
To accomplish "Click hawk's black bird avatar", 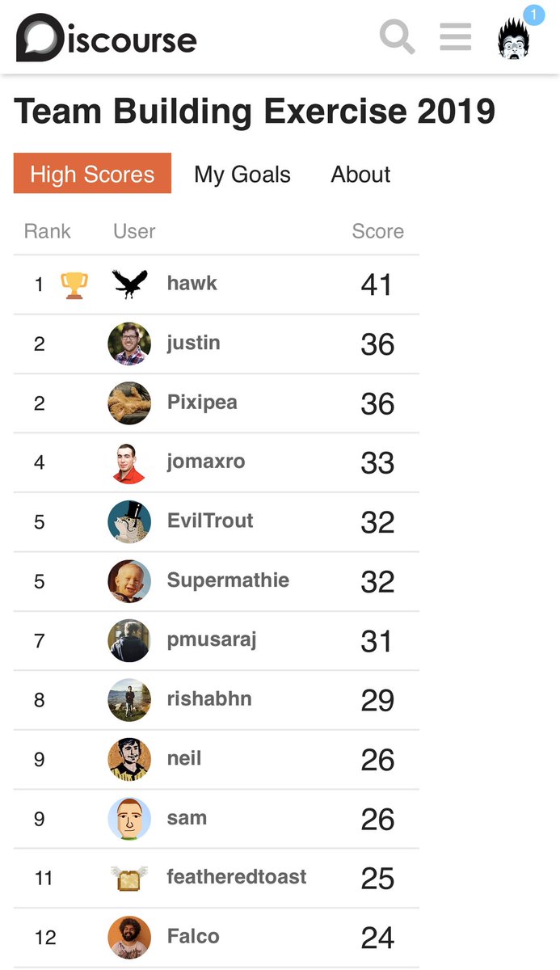I will click(129, 285).
